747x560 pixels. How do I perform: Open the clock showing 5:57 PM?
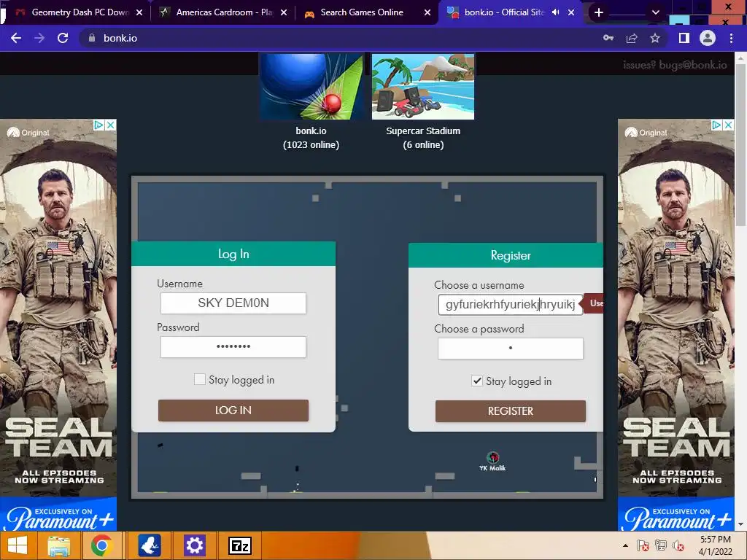coord(716,545)
